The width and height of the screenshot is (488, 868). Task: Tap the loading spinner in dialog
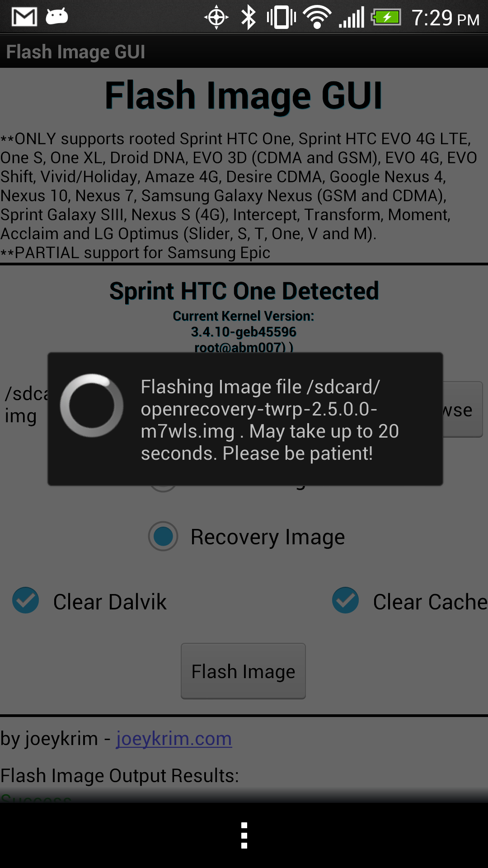[92, 406]
